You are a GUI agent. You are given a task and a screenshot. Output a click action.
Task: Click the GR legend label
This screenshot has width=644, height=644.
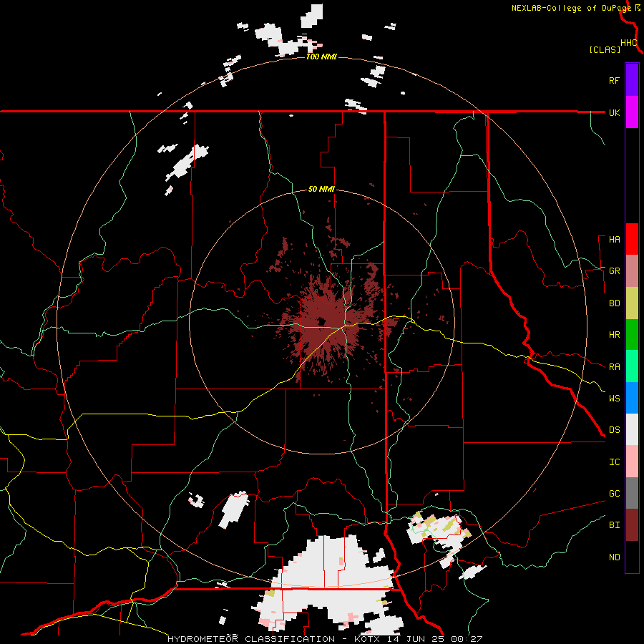click(614, 271)
